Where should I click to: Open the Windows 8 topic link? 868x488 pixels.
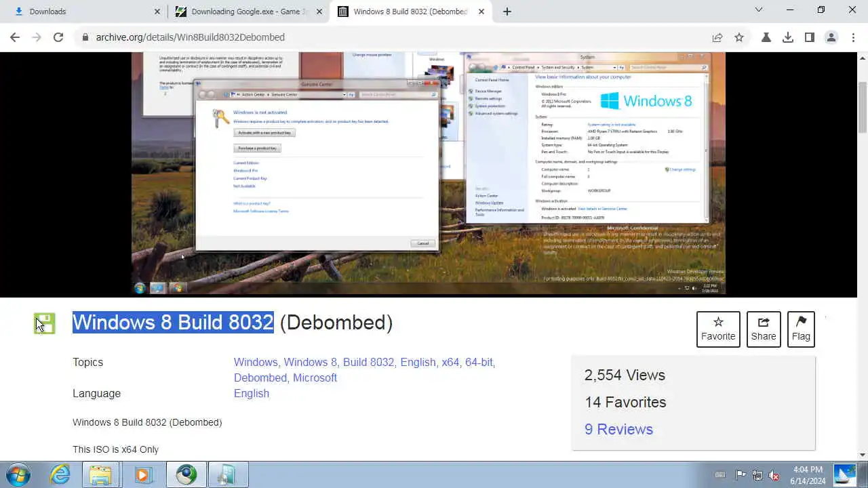click(x=310, y=362)
